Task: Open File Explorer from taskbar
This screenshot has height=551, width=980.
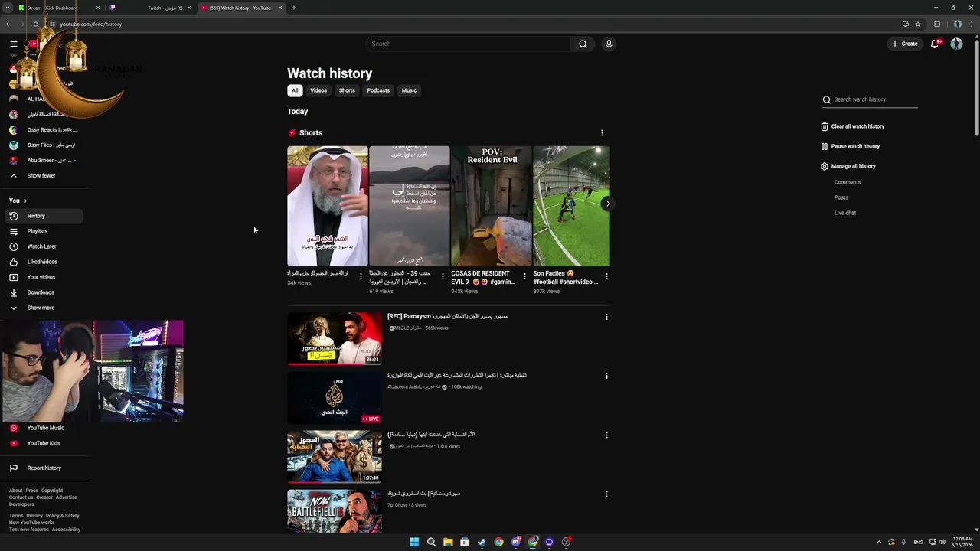Action: click(x=448, y=542)
